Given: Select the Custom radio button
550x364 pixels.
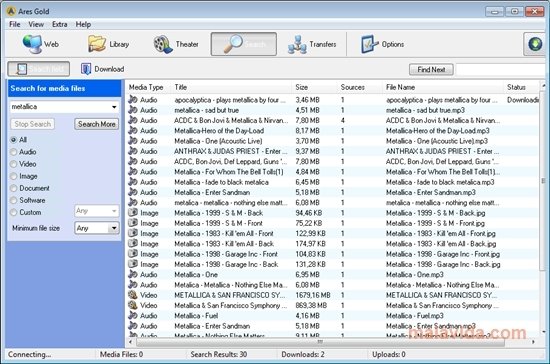Looking at the screenshot, I should click(13, 213).
